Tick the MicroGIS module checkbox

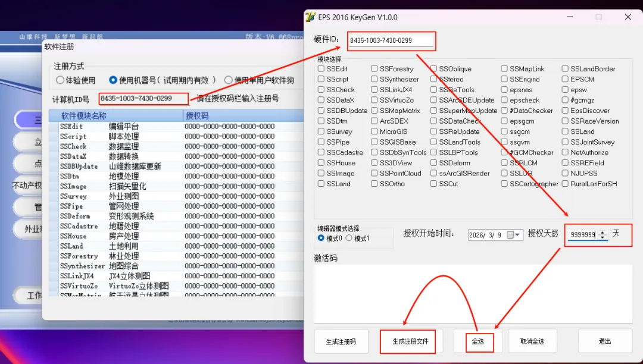[x=374, y=131]
